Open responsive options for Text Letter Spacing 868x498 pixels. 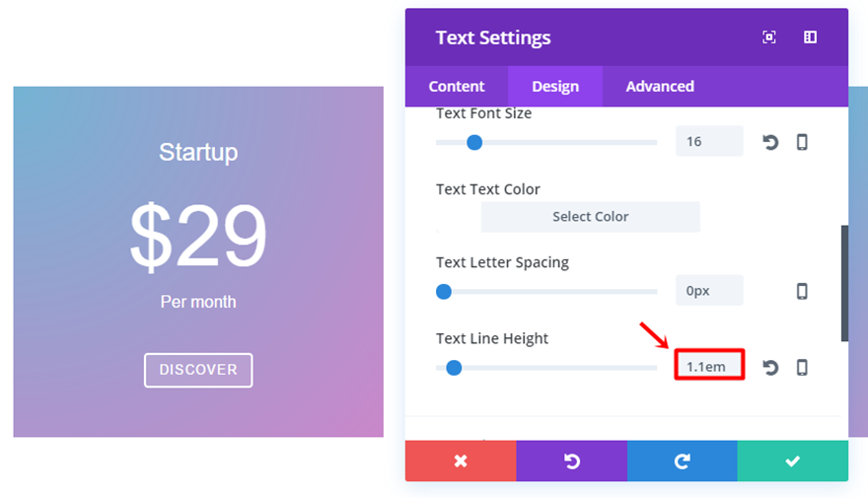tap(802, 291)
